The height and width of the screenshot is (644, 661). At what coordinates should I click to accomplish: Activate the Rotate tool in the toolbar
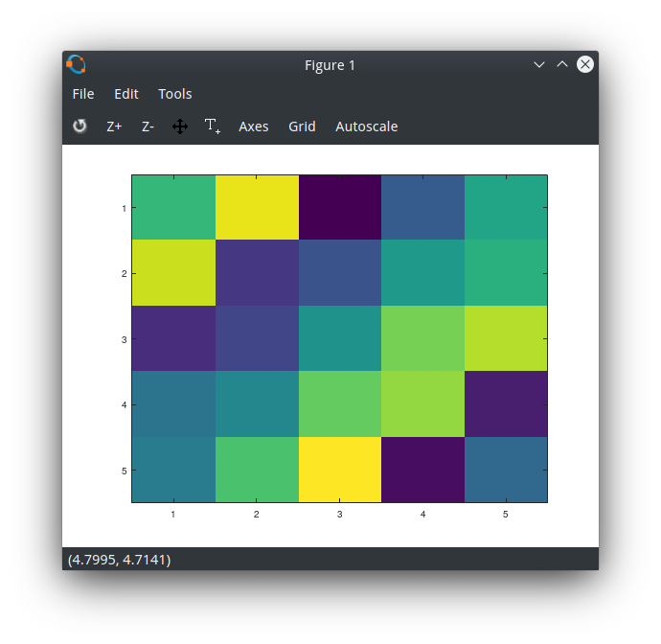[x=80, y=126]
